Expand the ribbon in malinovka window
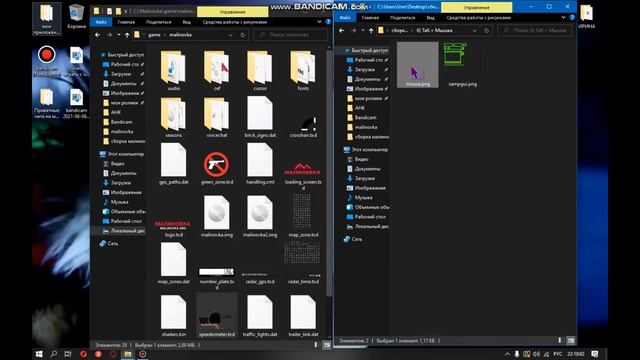Image resolution: width=640 pixels, height=360 pixels. (x=320, y=22)
